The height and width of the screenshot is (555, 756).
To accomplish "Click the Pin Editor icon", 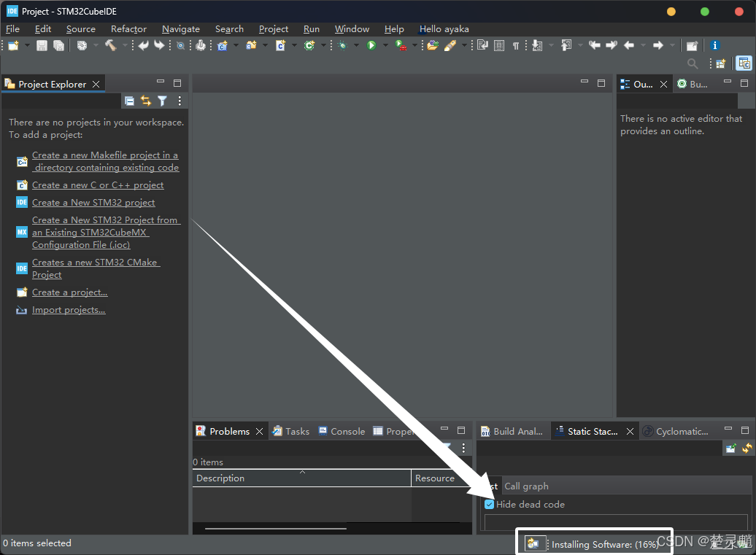I will (692, 46).
